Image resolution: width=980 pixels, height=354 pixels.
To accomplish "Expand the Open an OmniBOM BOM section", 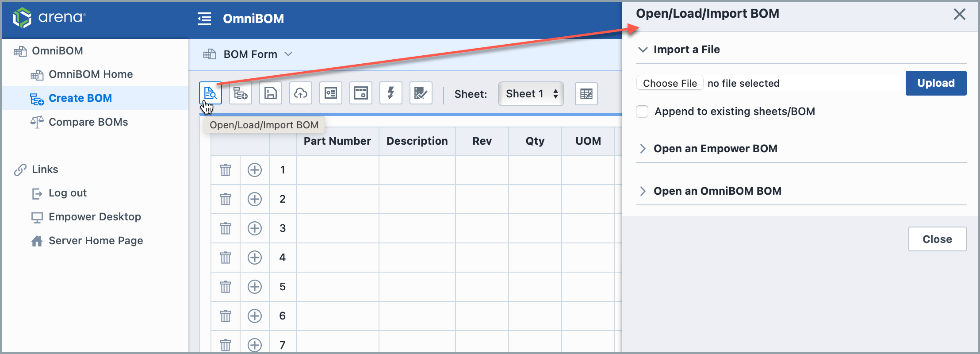I will (717, 191).
